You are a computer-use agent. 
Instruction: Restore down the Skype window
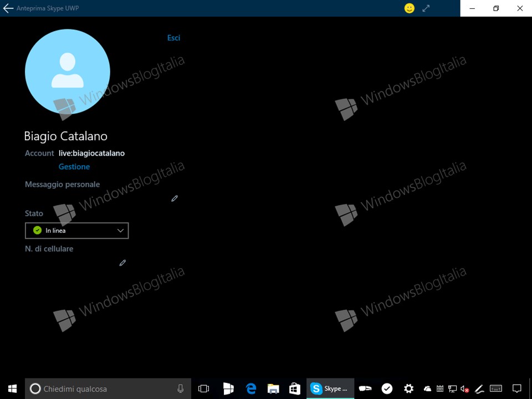[496, 8]
